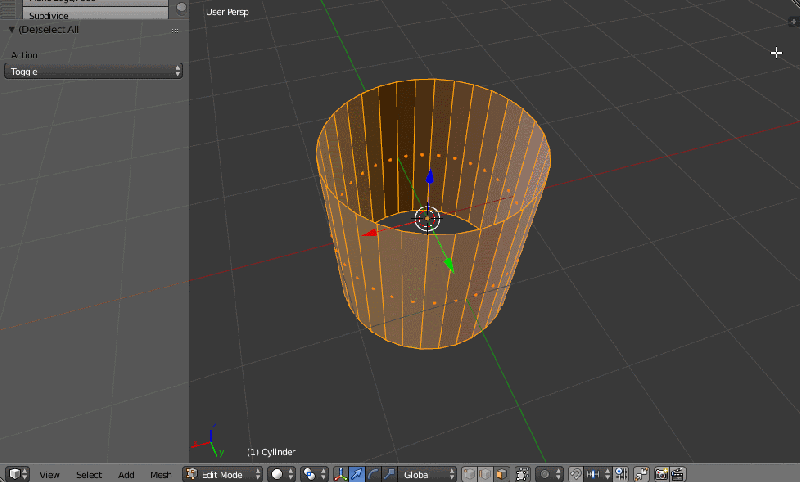The image size is (800, 482).
Task: Collapse the (De)select All panel
Action: coord(11,30)
